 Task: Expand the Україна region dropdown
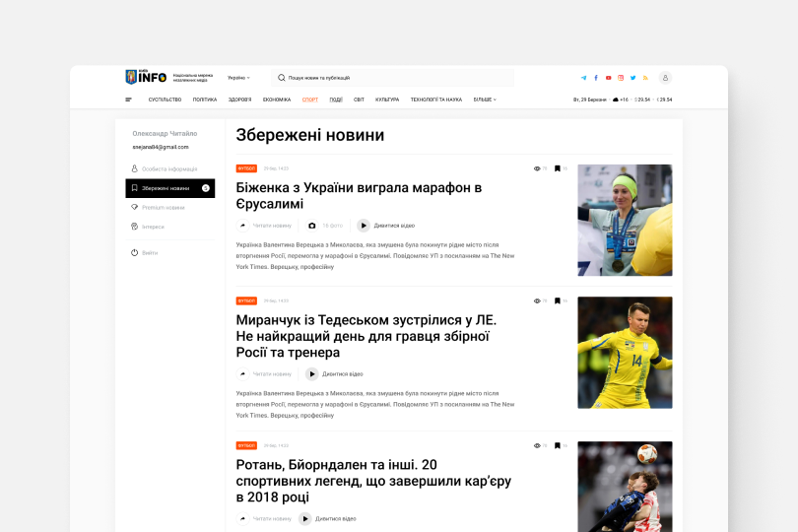[238, 78]
